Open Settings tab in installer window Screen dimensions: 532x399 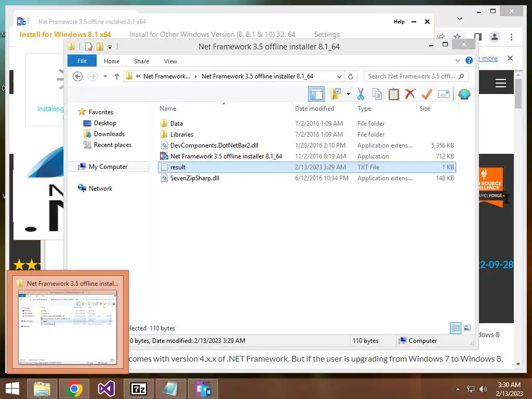pos(327,35)
